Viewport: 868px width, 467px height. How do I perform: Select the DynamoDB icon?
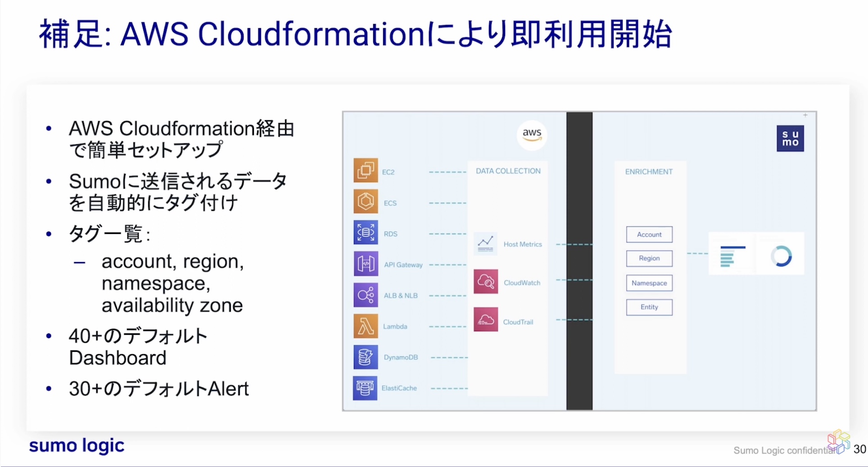pyautogui.click(x=366, y=357)
